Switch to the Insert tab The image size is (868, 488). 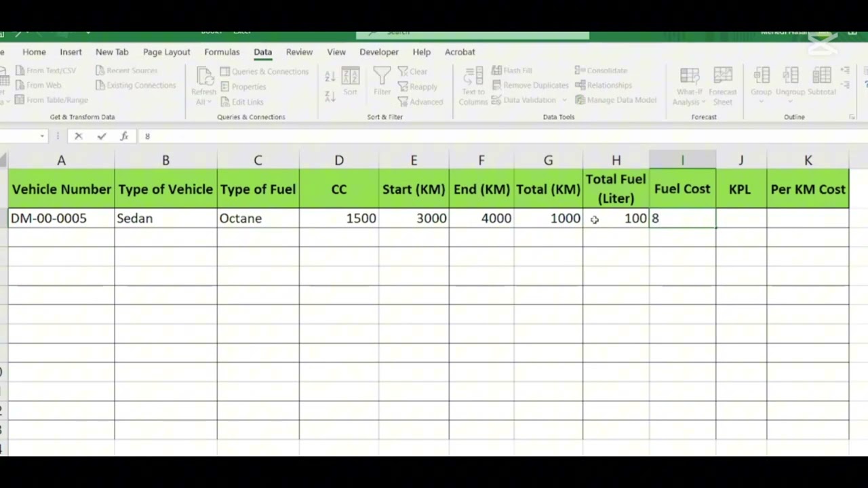(x=71, y=52)
